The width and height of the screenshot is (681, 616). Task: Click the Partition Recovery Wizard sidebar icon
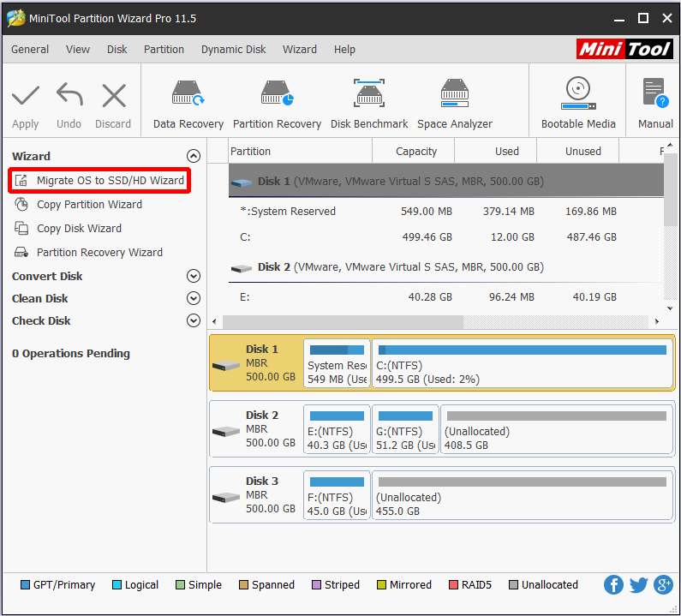pos(21,252)
